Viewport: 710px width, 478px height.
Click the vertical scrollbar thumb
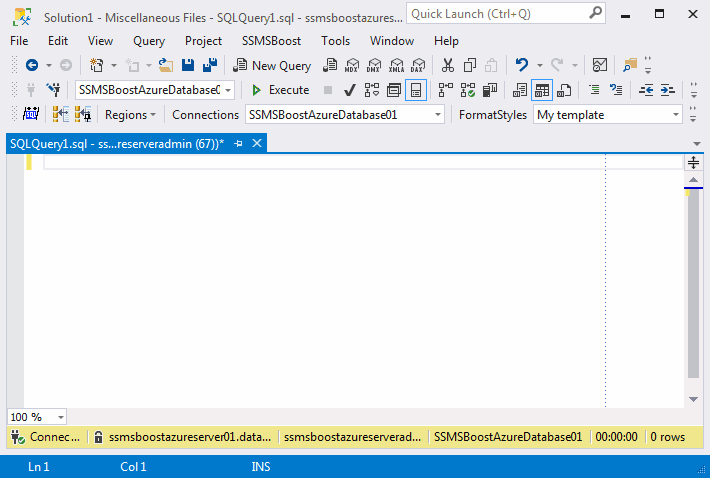693,283
